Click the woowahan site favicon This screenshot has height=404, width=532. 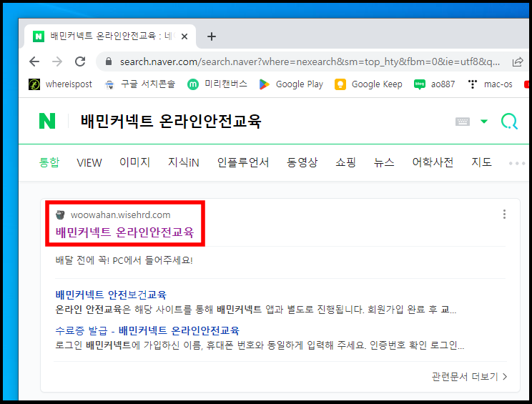tap(60, 215)
